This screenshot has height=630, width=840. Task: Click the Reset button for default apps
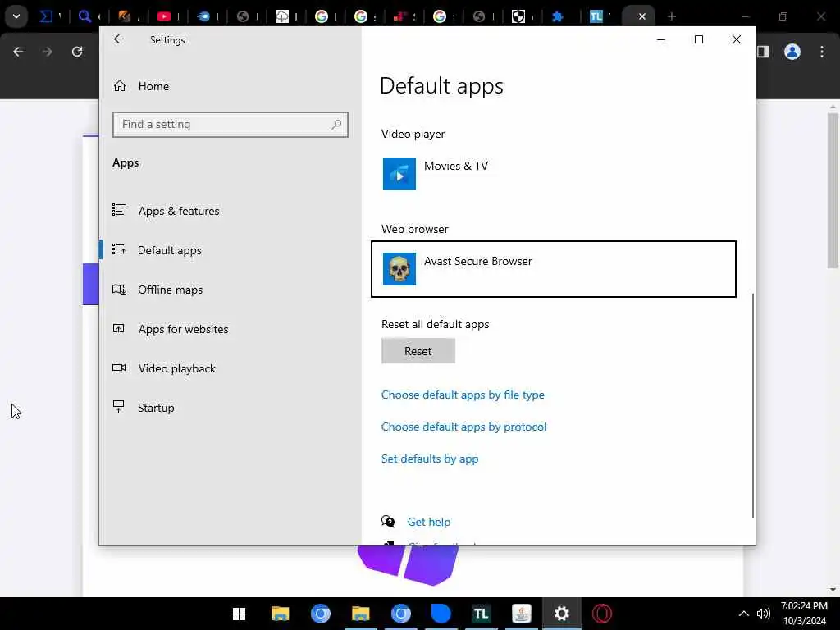pyautogui.click(x=418, y=351)
